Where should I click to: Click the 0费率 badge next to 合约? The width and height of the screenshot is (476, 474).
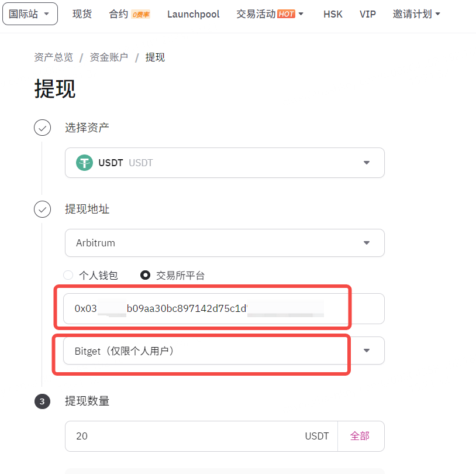(140, 14)
